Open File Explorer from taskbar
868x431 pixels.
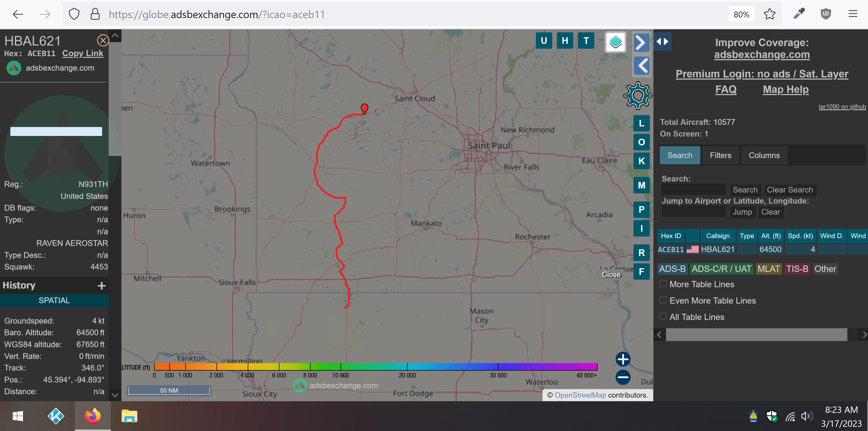point(129,416)
